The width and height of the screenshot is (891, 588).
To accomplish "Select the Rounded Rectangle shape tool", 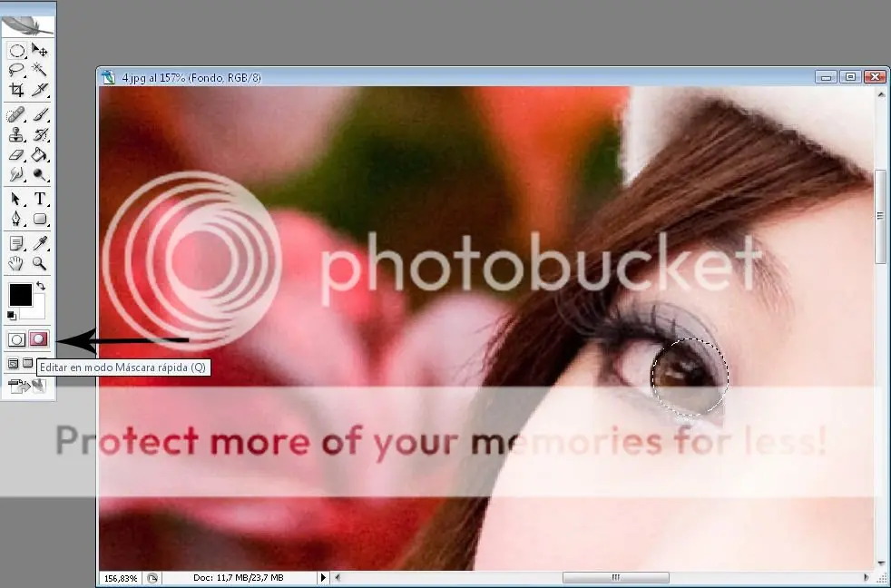I will (x=39, y=219).
